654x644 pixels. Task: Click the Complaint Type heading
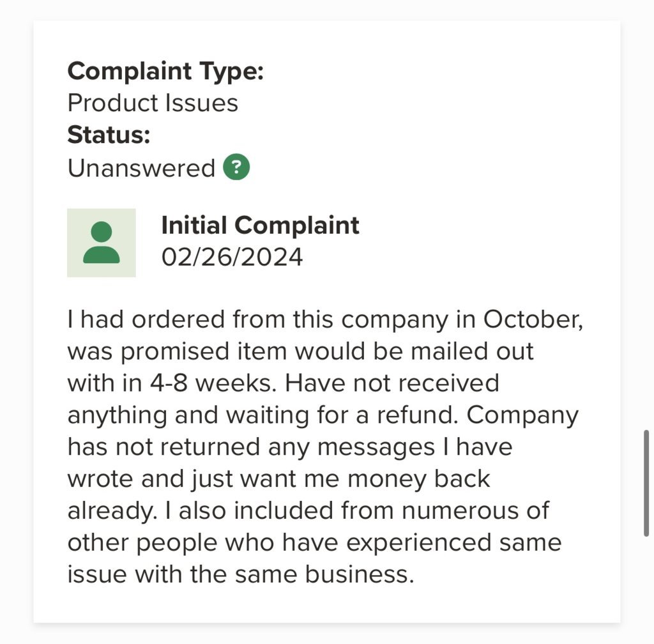click(165, 71)
